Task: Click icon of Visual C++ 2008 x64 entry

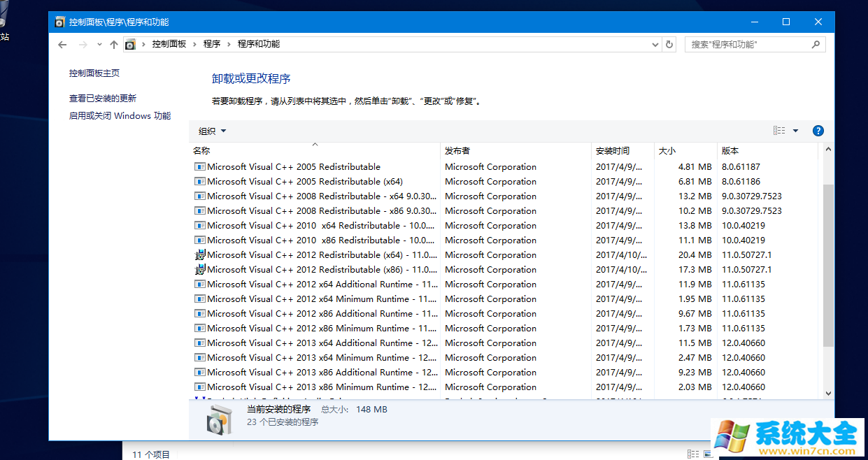Action: coord(200,196)
